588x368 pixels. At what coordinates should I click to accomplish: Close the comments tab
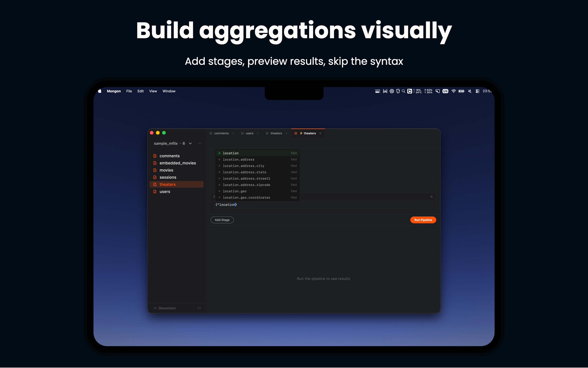click(x=233, y=133)
